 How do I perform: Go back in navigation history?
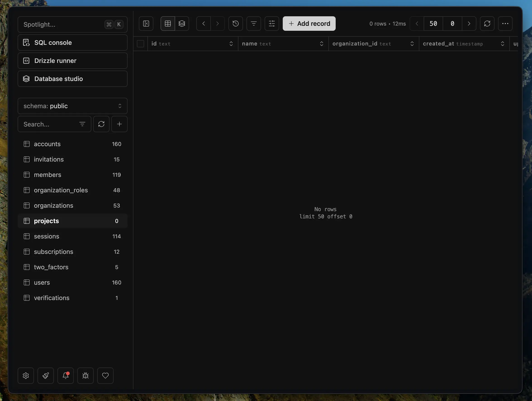(x=204, y=24)
